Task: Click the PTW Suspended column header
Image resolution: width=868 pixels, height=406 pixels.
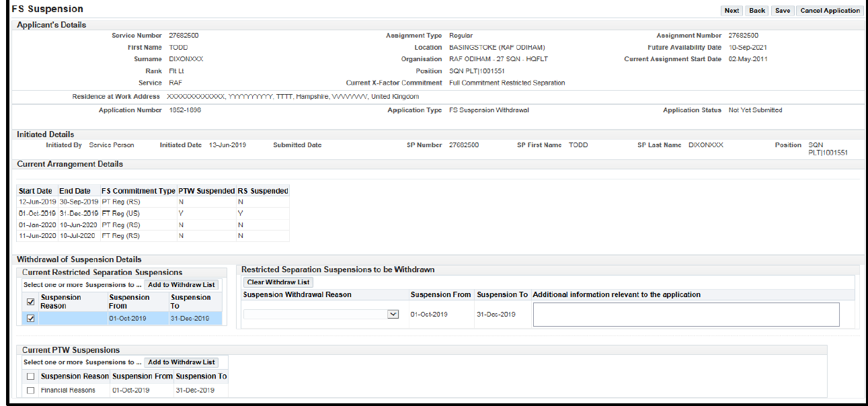Action: coord(206,191)
